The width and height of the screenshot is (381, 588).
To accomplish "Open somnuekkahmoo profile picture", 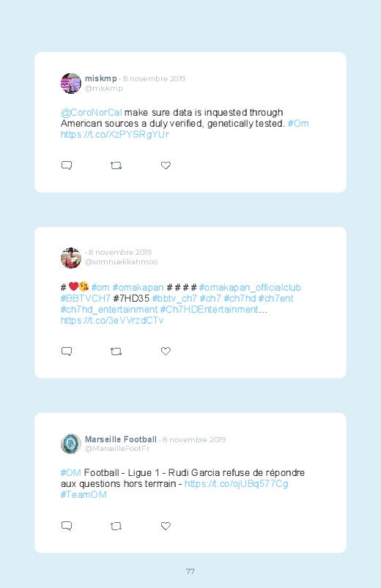I will pos(71,258).
